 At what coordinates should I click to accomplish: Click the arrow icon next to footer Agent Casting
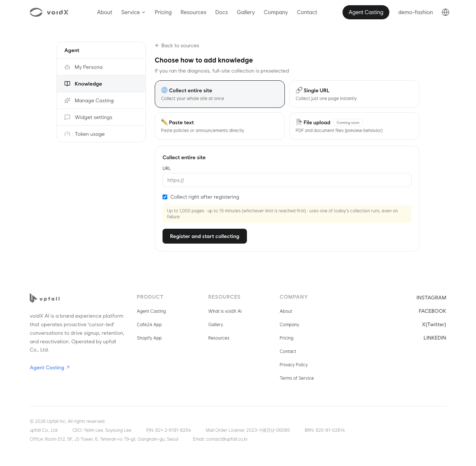[68, 367]
